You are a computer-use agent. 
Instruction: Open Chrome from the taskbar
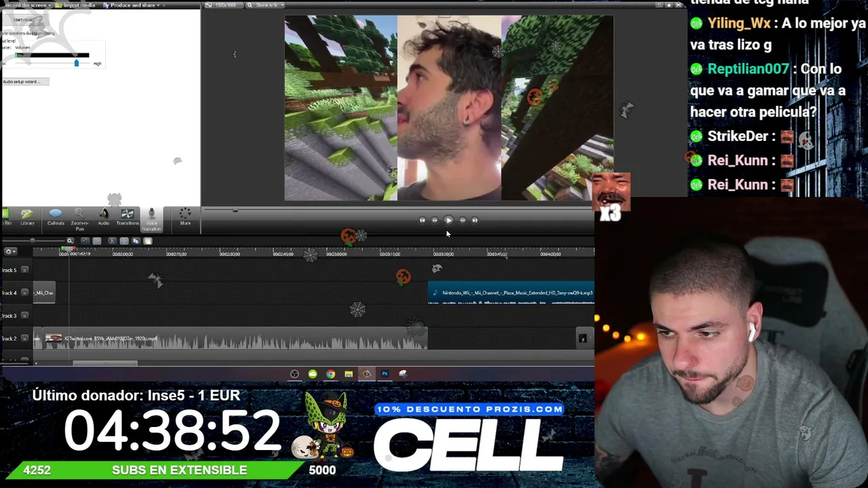coord(330,374)
